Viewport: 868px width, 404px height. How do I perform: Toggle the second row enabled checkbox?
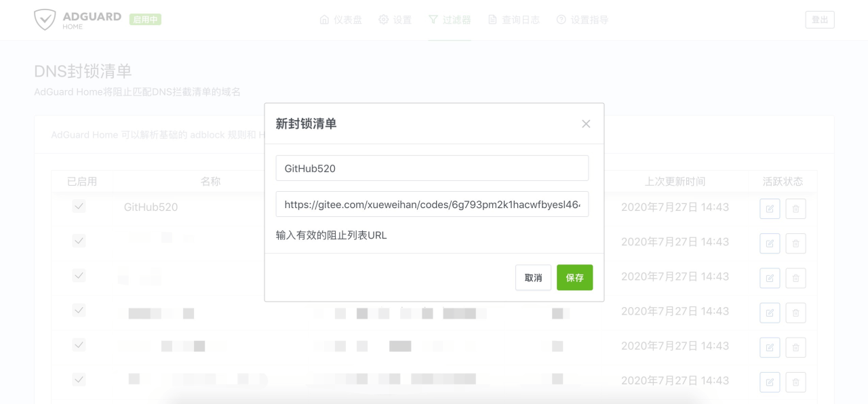79,241
